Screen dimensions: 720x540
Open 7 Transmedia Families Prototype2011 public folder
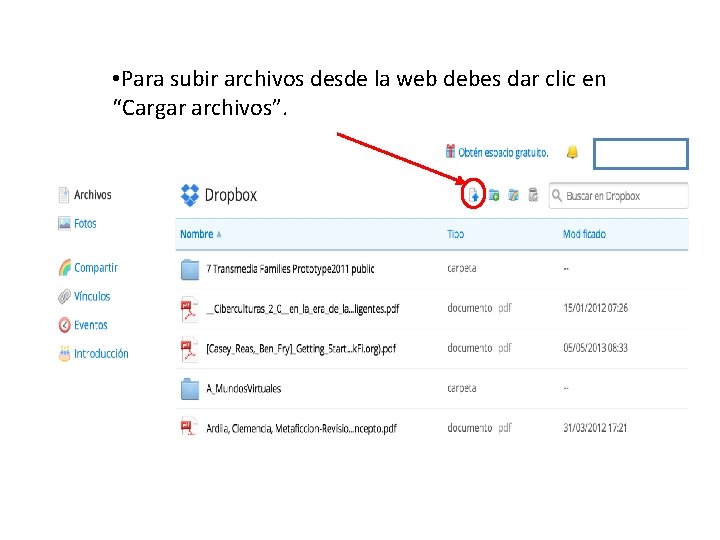pyautogui.click(x=290, y=269)
